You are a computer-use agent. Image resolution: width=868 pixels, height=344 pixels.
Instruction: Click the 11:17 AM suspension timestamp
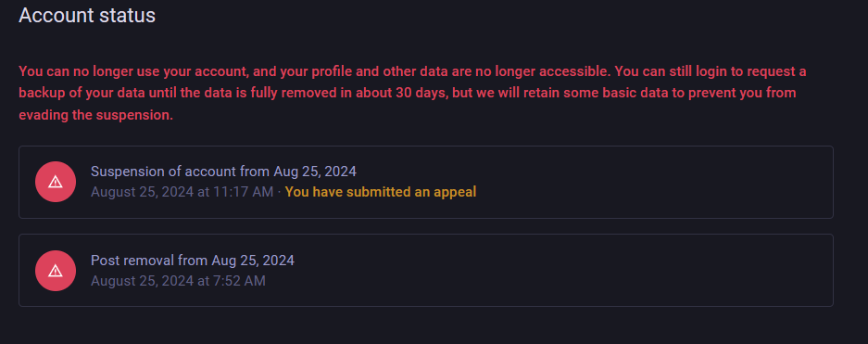pos(182,192)
